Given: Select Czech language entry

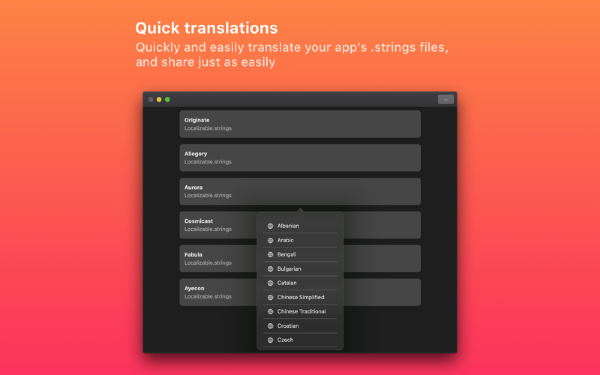Looking at the screenshot, I should click(x=300, y=340).
